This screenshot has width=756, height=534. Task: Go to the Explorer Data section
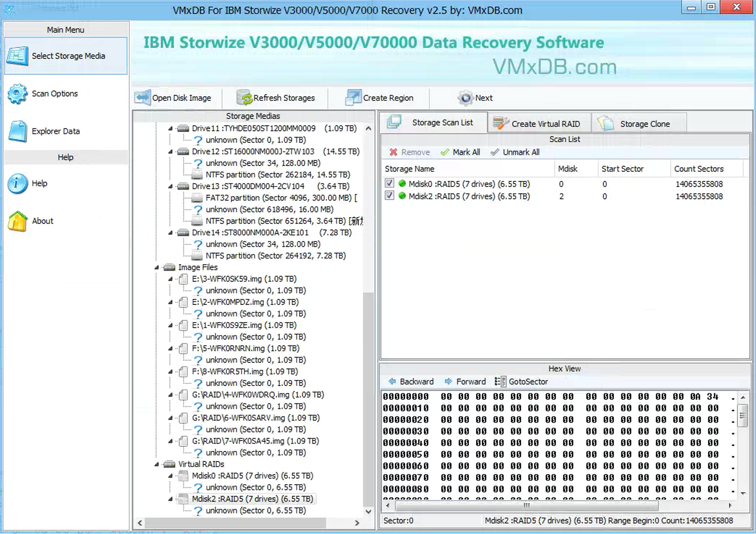point(44,131)
